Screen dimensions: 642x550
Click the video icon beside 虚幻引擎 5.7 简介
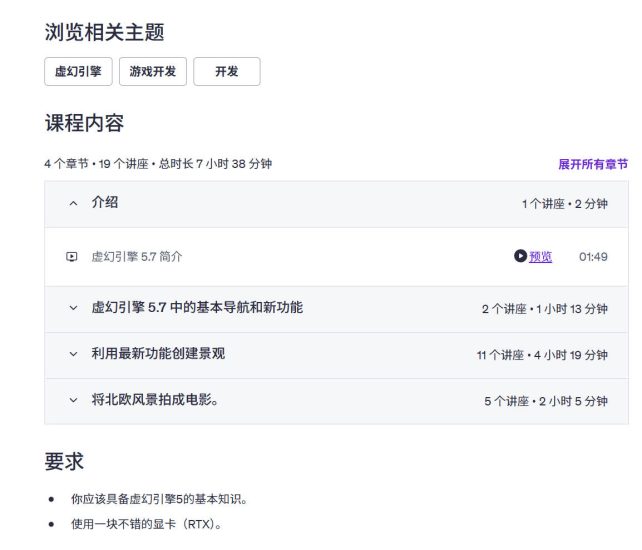[72, 257]
